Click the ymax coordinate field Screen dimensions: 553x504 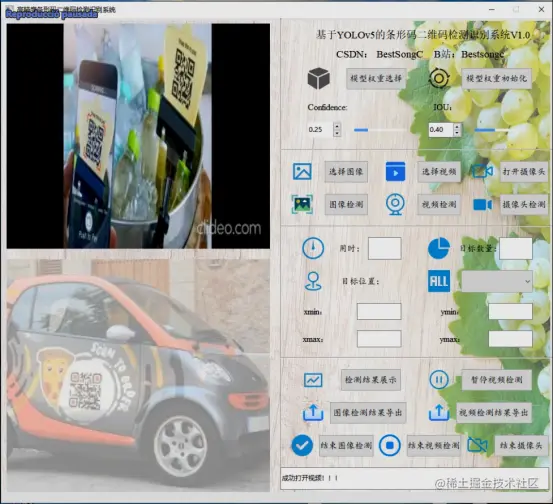510,339
